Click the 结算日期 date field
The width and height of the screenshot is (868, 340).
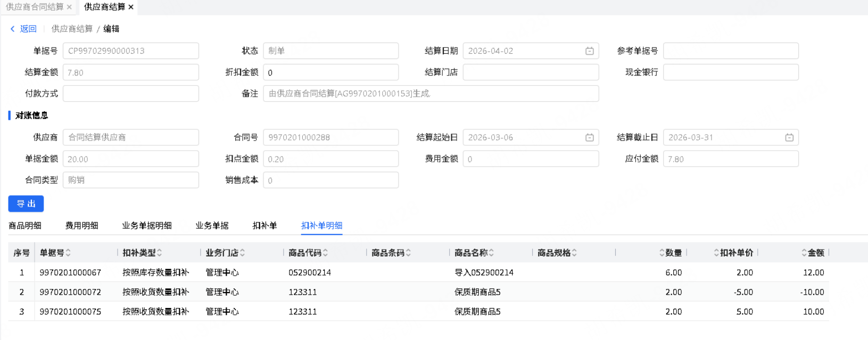pyautogui.click(x=531, y=51)
